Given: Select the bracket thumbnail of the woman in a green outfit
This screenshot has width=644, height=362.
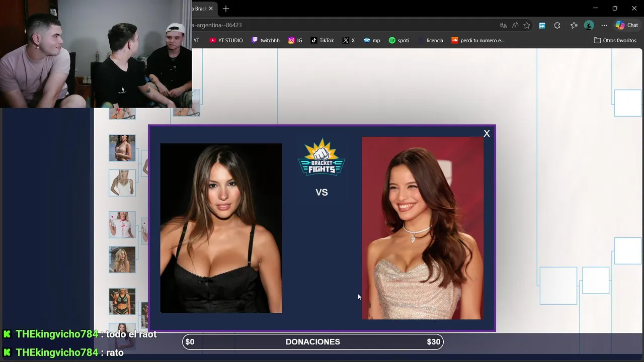Looking at the screenshot, I should [x=122, y=301].
